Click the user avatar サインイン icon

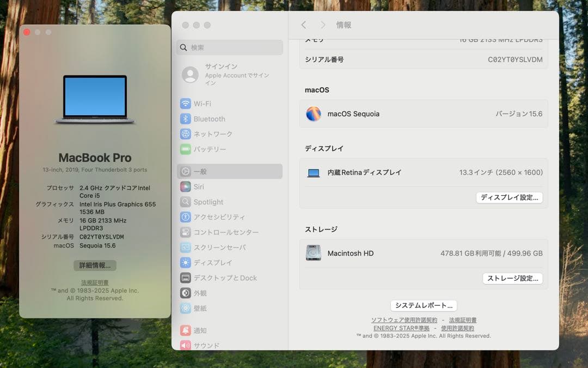tap(190, 75)
